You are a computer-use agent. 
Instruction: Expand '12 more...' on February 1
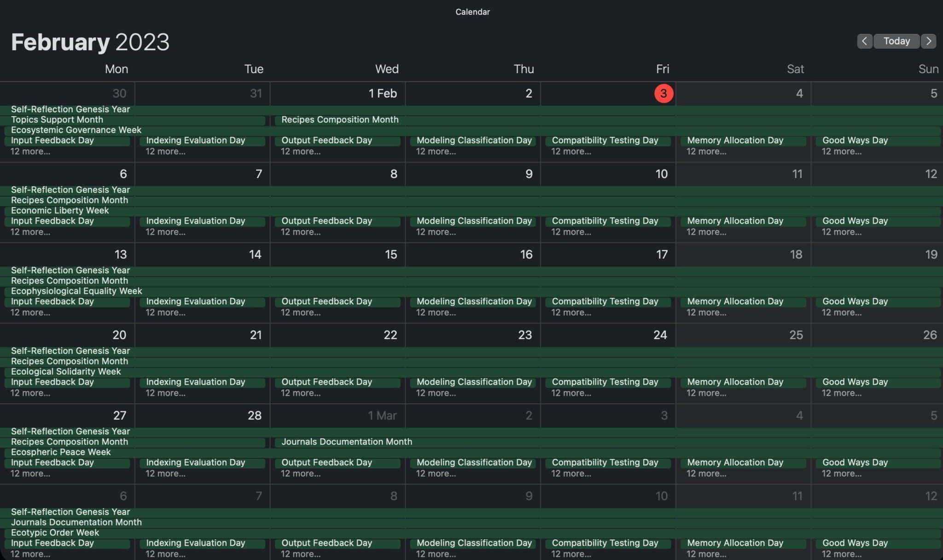point(301,151)
